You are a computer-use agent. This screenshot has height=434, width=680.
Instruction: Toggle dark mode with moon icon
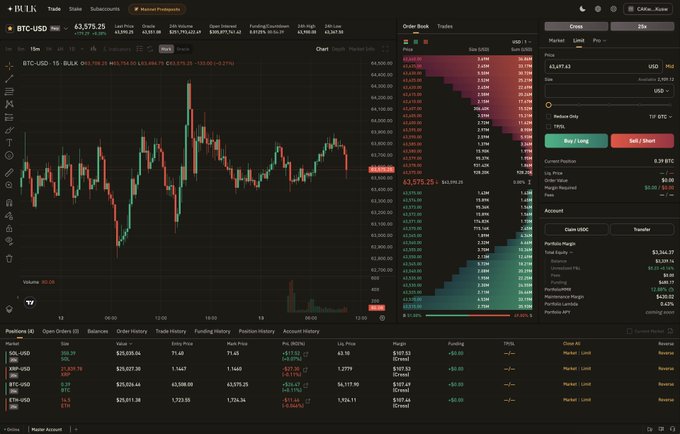582,9
